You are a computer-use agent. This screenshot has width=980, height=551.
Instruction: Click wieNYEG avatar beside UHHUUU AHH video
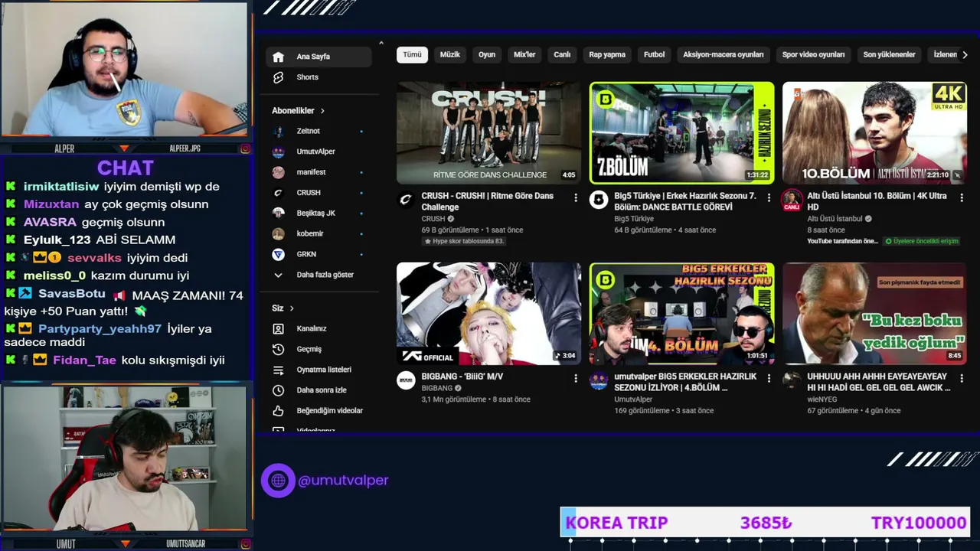792,380
